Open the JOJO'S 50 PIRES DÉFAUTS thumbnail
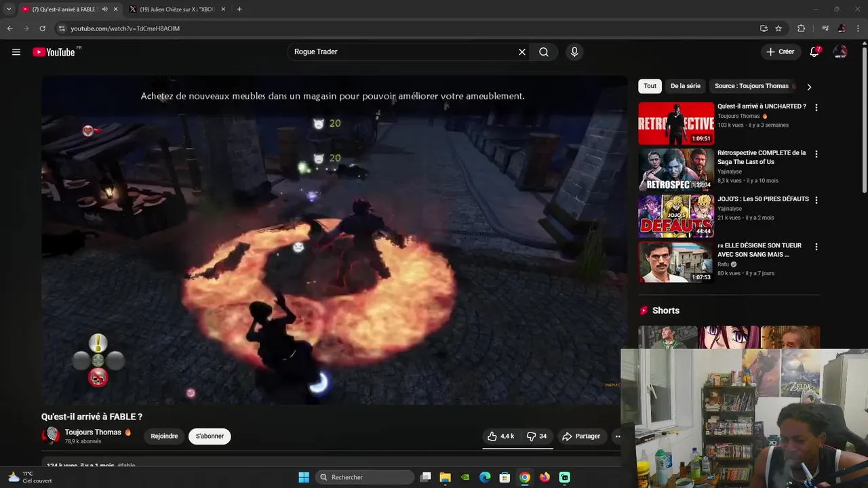The image size is (868, 488). (676, 216)
